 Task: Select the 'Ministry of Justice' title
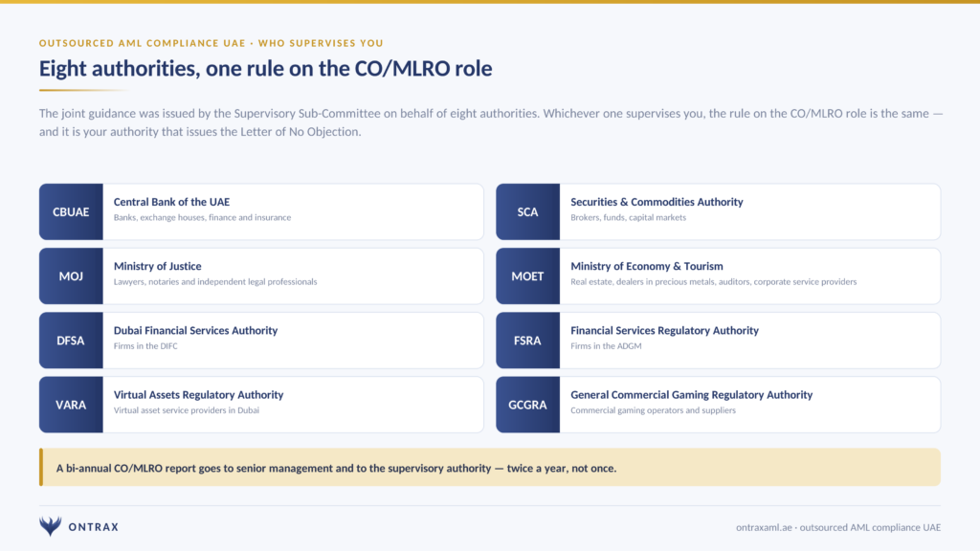tap(157, 266)
